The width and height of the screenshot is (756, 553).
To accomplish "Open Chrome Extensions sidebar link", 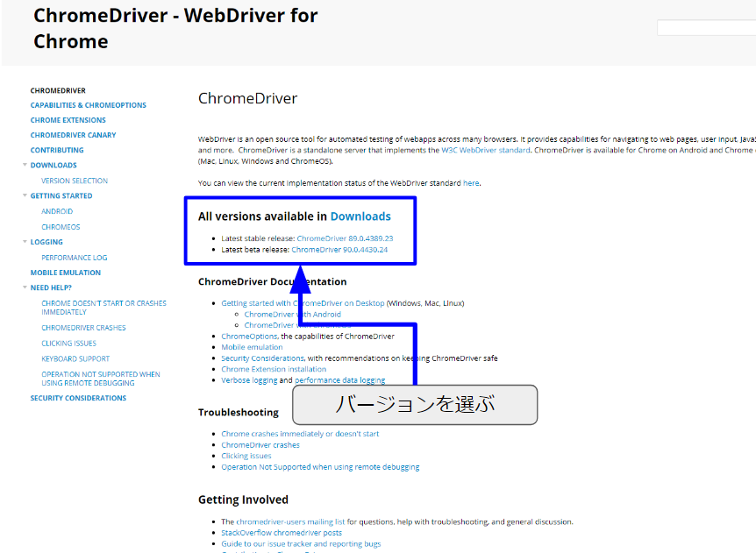I will (68, 120).
